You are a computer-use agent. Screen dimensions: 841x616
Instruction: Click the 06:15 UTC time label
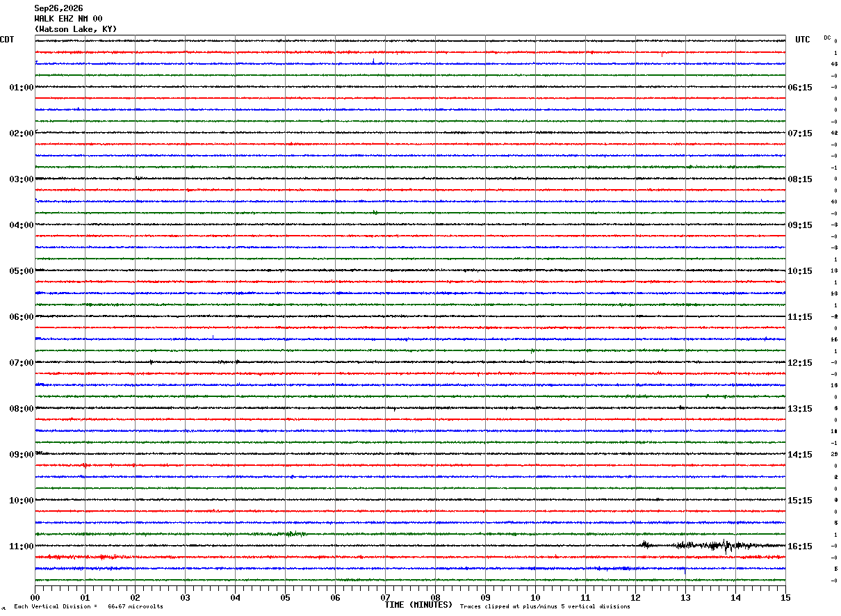pos(799,88)
